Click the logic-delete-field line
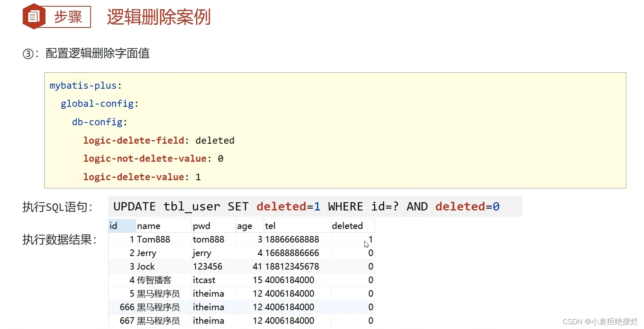The image size is (644, 329). click(159, 141)
